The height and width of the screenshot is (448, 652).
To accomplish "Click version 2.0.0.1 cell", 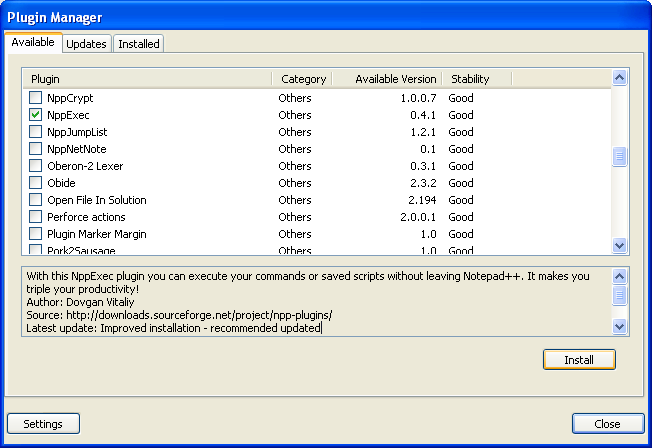I will click(418, 218).
